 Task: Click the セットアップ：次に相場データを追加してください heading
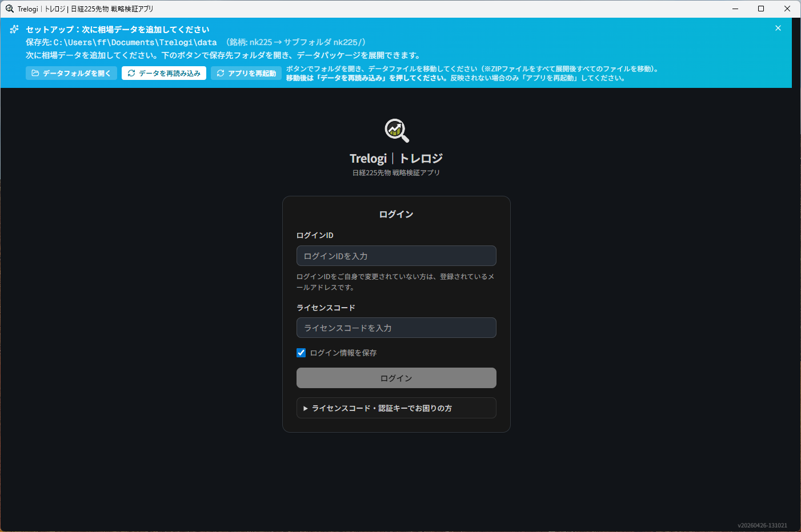(118, 29)
